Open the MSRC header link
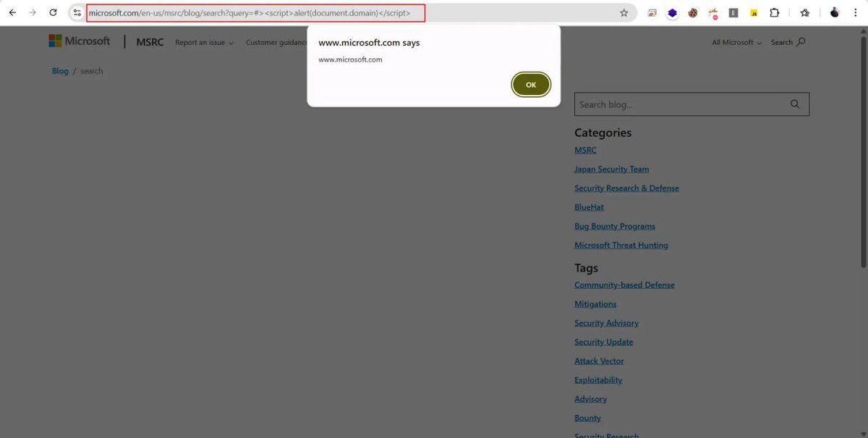Viewport: 868px width, 438px height. [x=150, y=42]
